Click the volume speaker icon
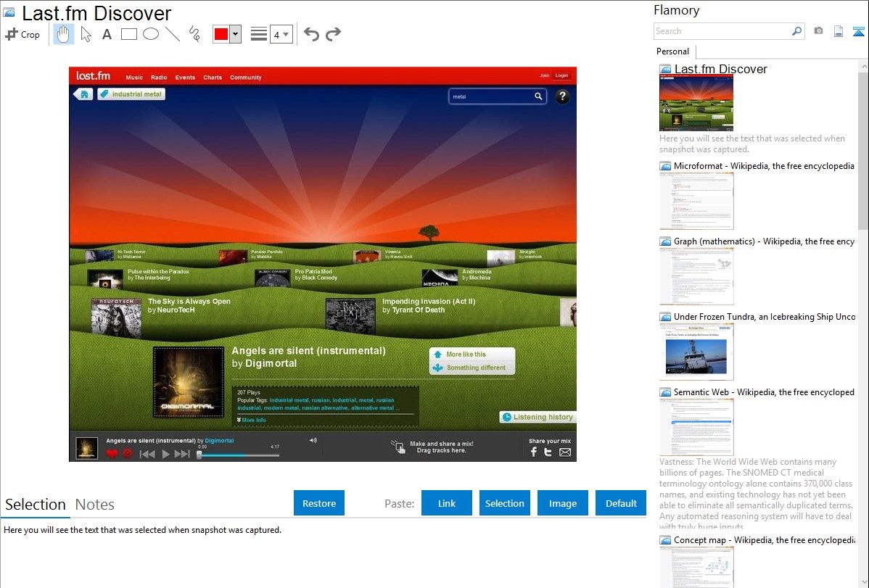This screenshot has height=588, width=869. point(313,440)
